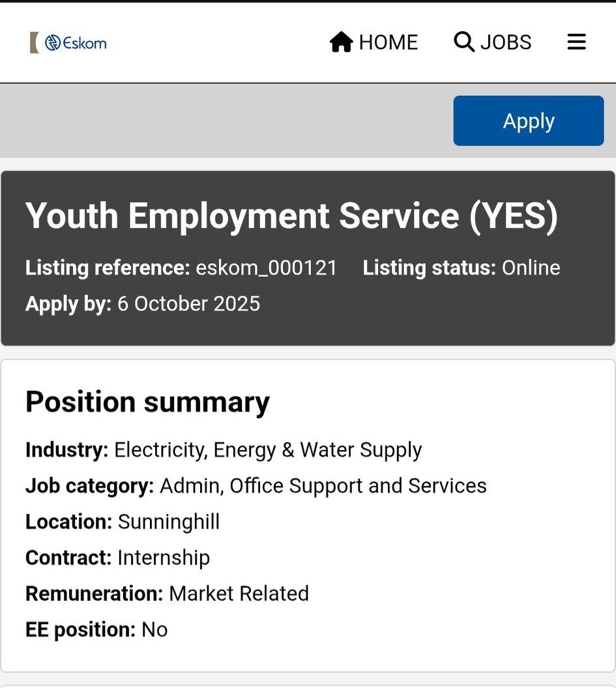
Task: Click the brown bracket mark beside Eskom logo
Action: coord(34,43)
